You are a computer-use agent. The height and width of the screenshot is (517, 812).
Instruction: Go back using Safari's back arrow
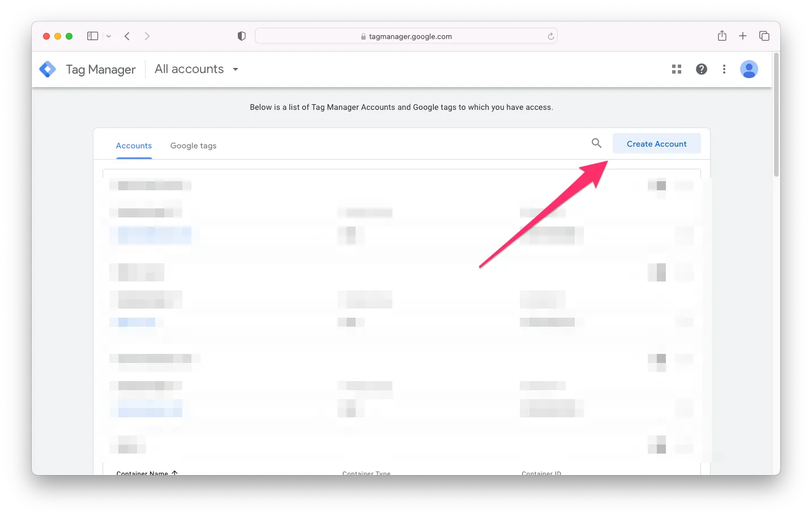(127, 36)
